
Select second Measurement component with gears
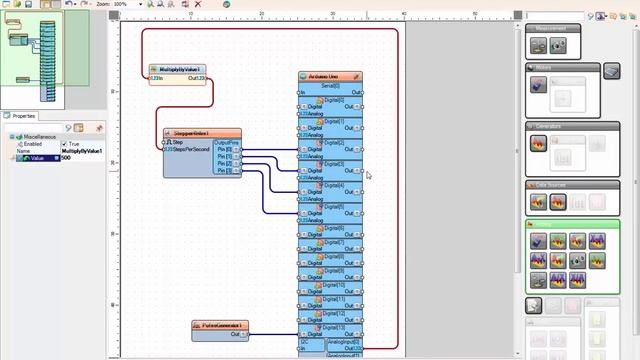pos(558,45)
